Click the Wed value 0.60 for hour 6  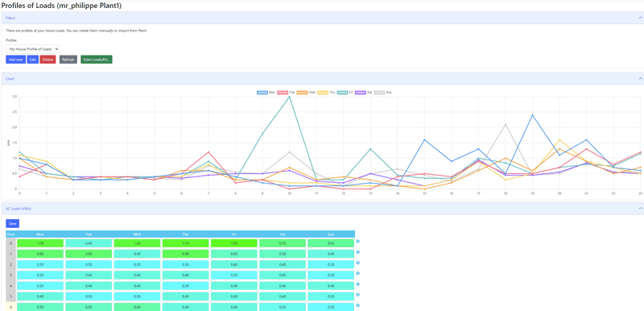137,307
